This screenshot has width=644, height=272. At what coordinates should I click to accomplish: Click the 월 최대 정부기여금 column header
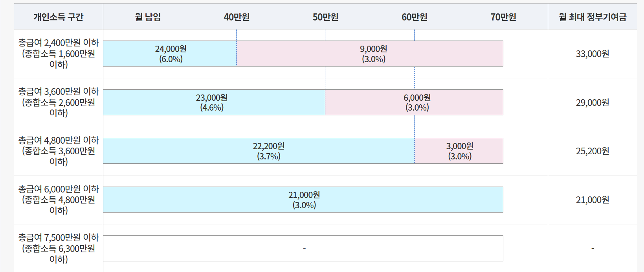(x=593, y=17)
